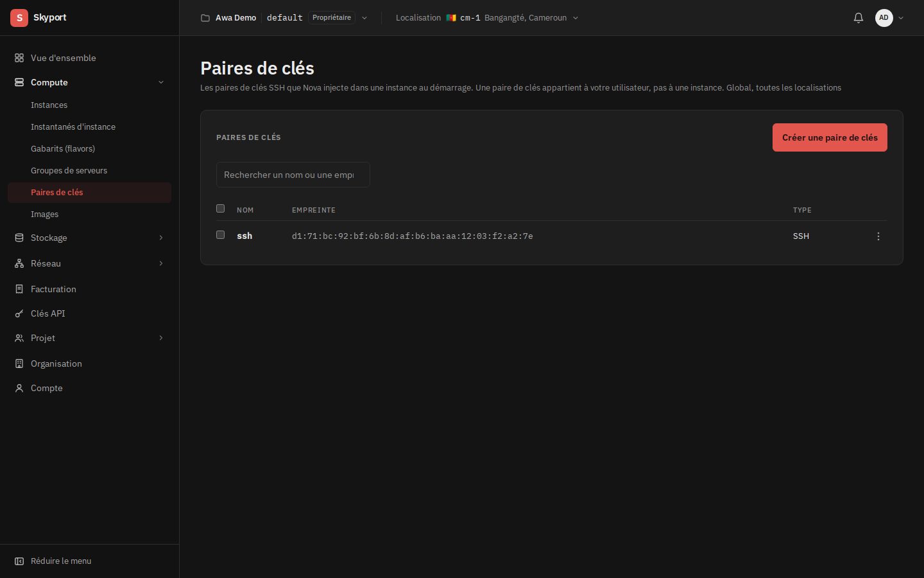Click the EMPREINTE column header
Image resolution: width=924 pixels, height=578 pixels.
click(x=314, y=210)
